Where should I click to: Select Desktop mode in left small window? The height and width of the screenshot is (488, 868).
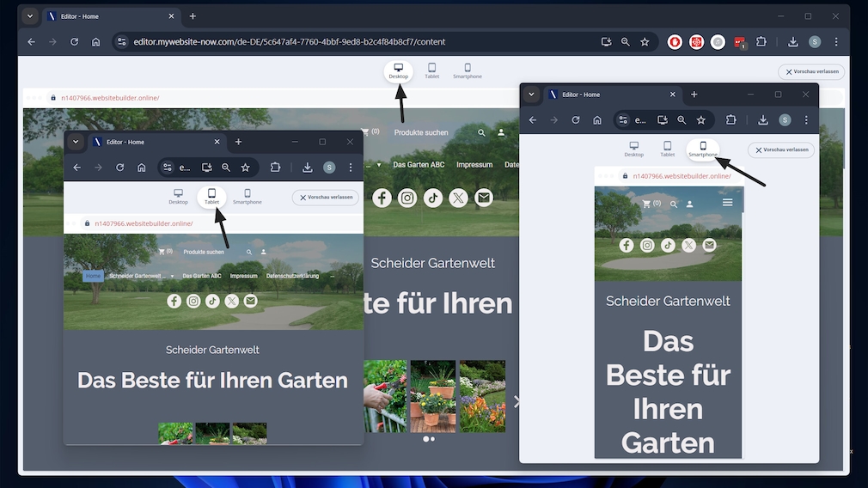178,197
